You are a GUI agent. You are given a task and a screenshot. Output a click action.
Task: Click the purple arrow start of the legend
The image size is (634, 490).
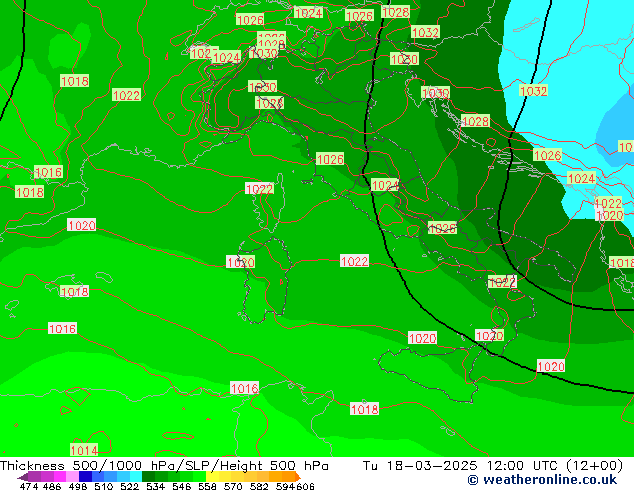coord(23,477)
